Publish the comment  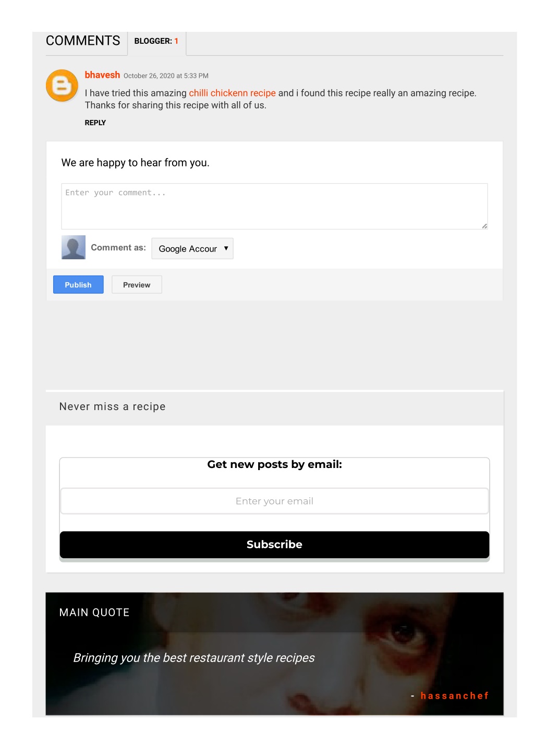78,285
